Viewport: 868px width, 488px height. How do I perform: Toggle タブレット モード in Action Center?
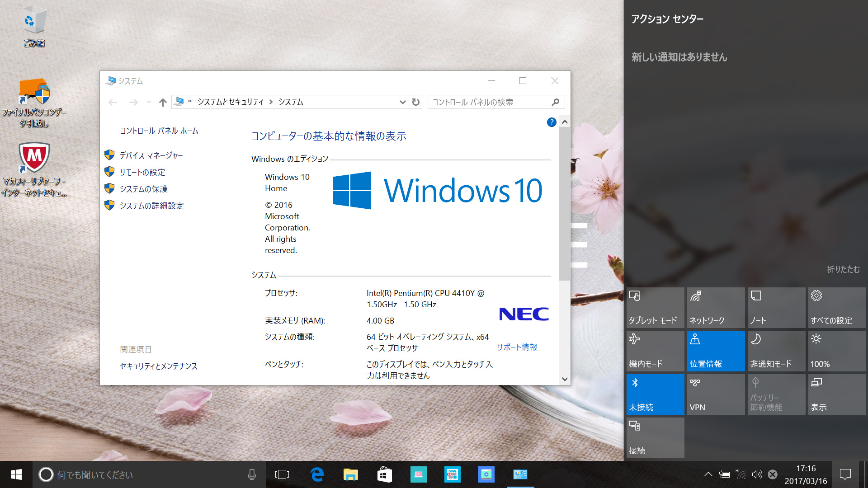point(654,307)
